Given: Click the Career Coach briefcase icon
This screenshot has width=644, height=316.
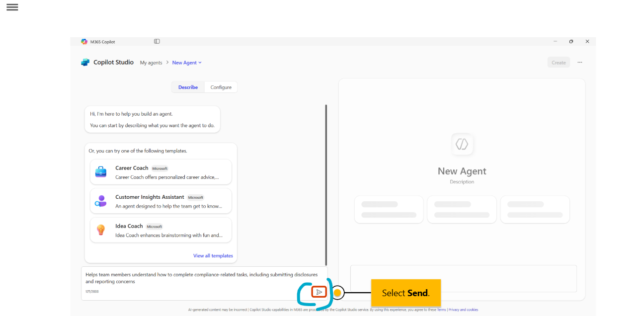Looking at the screenshot, I should [101, 172].
